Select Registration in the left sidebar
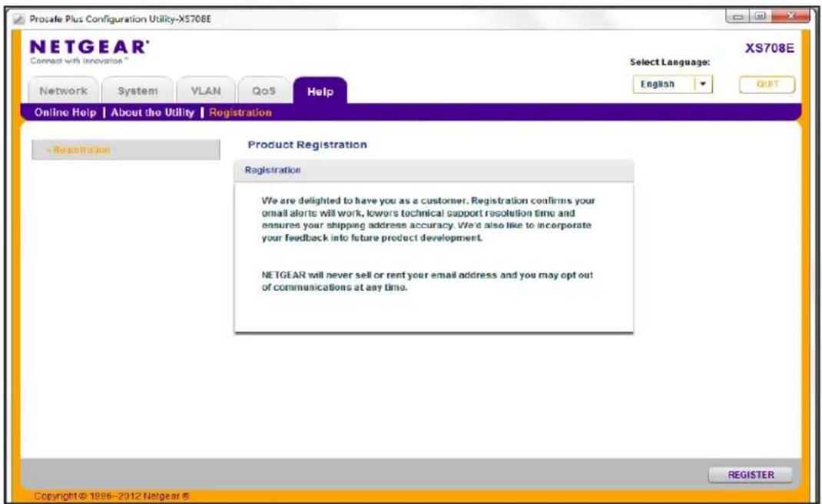 tap(126, 150)
